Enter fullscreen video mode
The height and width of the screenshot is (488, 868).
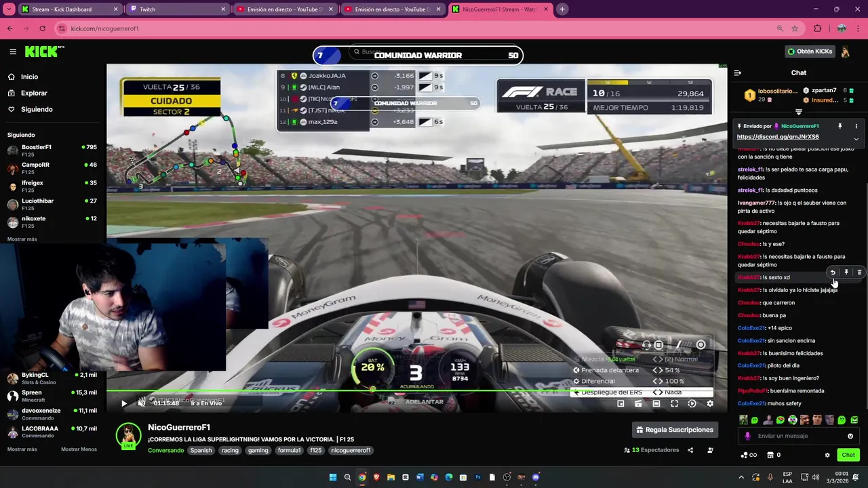tap(674, 403)
